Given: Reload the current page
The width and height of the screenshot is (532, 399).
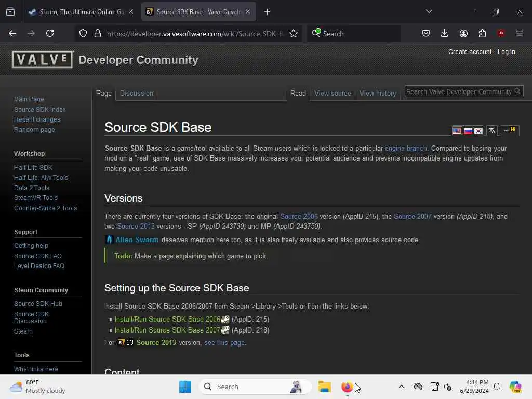Looking at the screenshot, I should coord(50,33).
